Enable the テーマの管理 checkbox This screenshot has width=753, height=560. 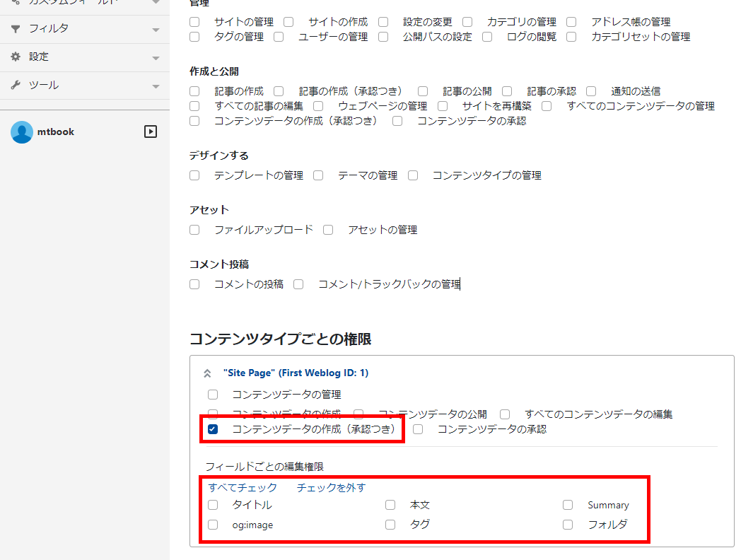318,176
